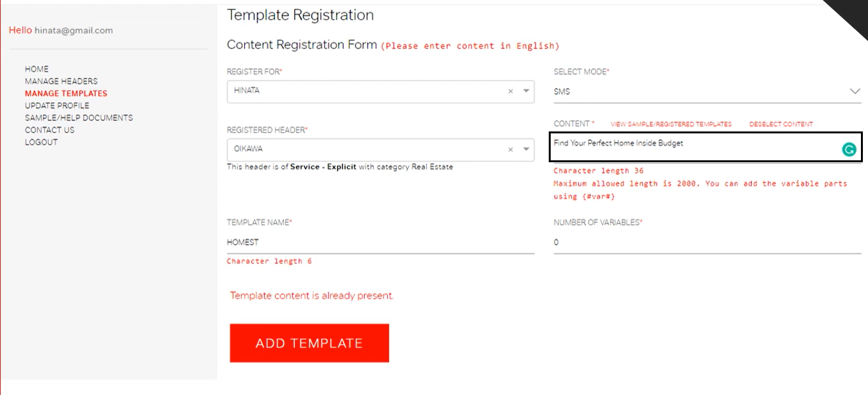Screen dimensions: 868x395
Task: Click the hinata@gmail.com account label
Action: (x=74, y=31)
